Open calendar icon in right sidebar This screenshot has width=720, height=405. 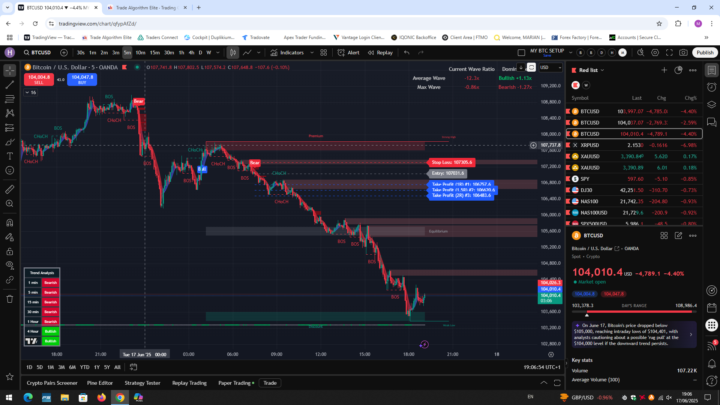pyautogui.click(x=711, y=308)
